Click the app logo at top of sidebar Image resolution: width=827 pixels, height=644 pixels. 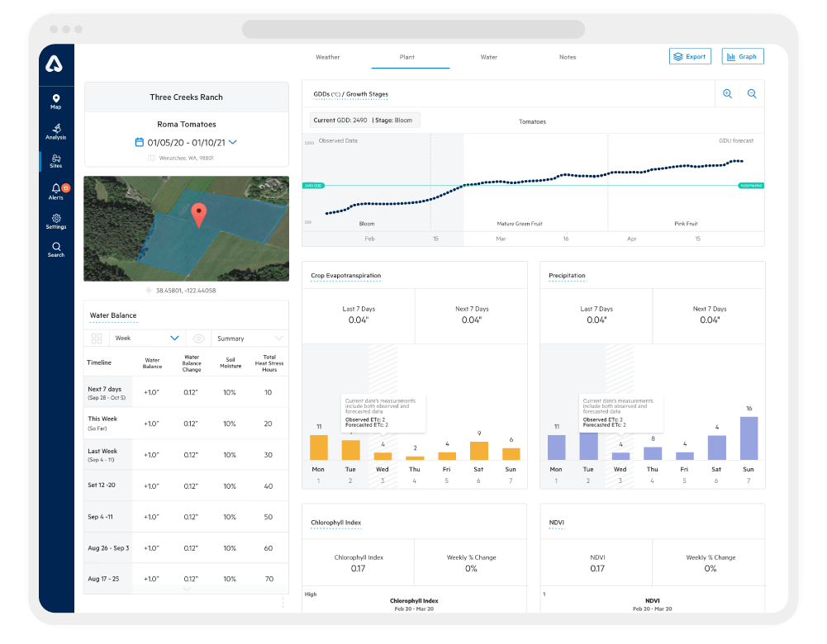coord(54,64)
